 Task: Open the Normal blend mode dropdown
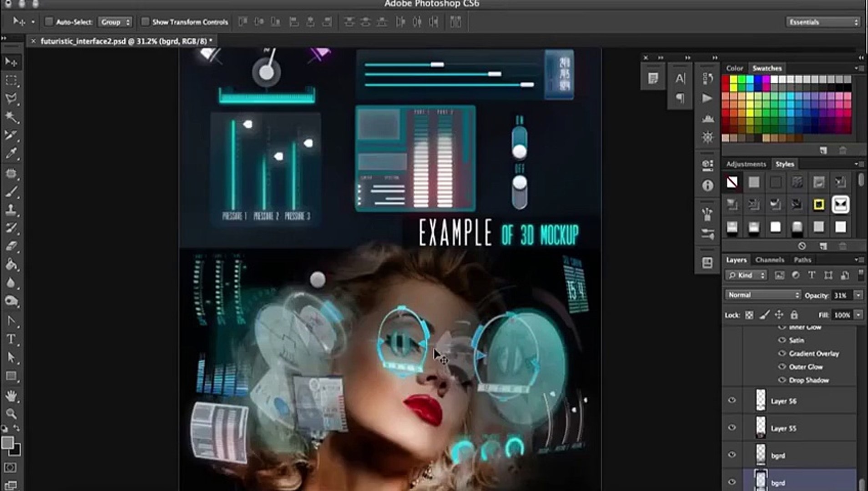762,295
